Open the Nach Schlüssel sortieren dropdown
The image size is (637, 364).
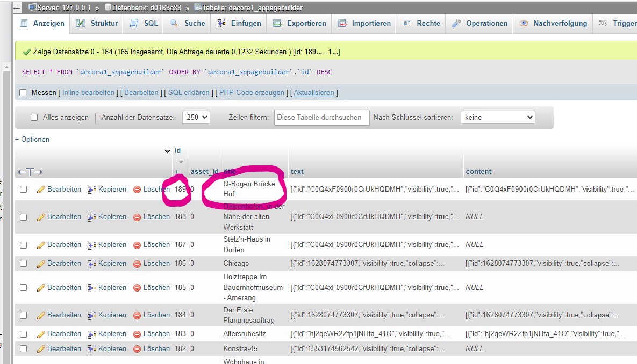(497, 118)
